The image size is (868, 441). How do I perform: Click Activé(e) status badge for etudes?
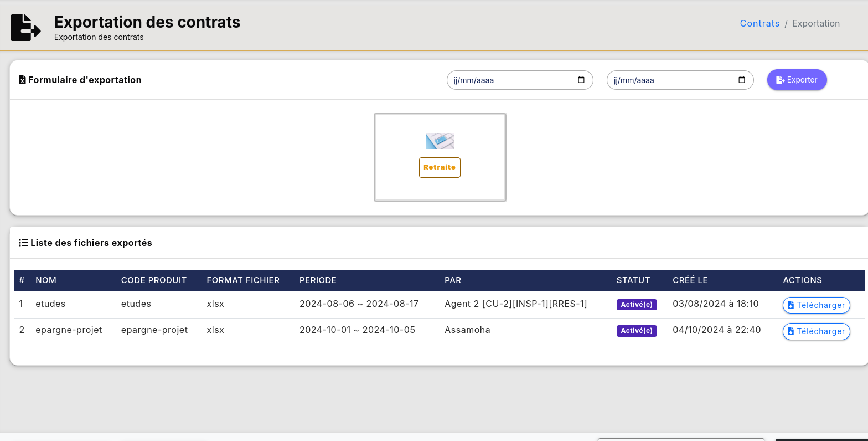coord(637,305)
